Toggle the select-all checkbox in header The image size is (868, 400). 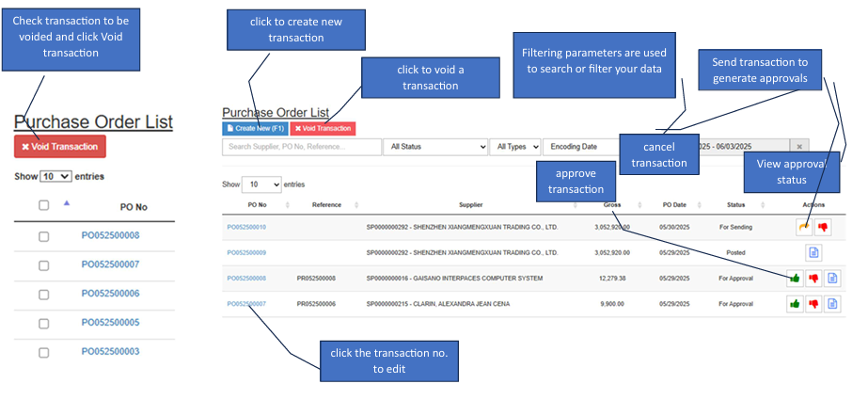pos(43,205)
